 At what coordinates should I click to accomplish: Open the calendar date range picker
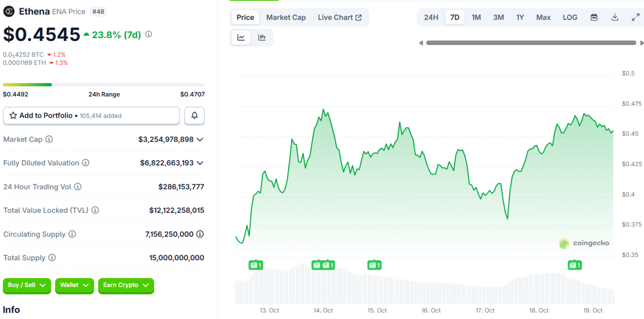tap(594, 17)
